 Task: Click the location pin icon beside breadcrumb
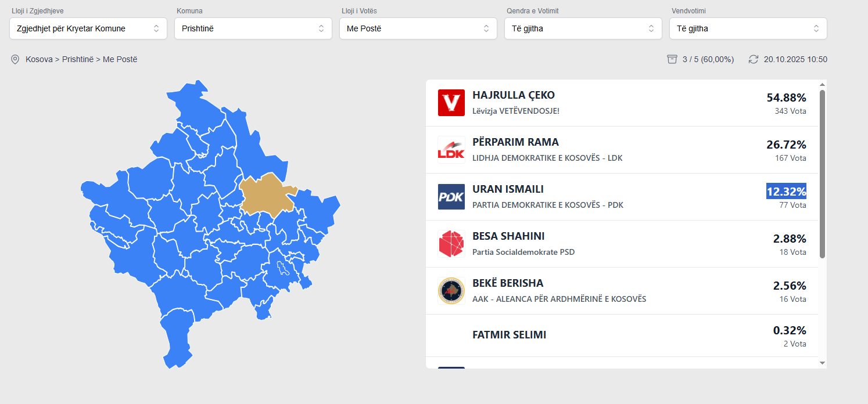coord(15,59)
